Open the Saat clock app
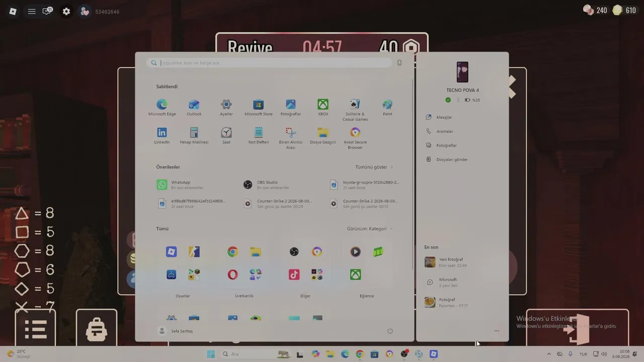The width and height of the screenshot is (644, 362). 226,135
